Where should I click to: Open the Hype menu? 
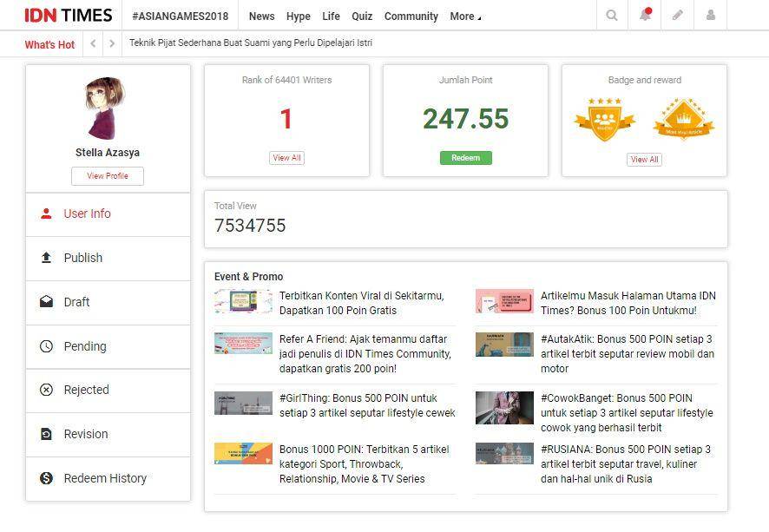coord(299,16)
